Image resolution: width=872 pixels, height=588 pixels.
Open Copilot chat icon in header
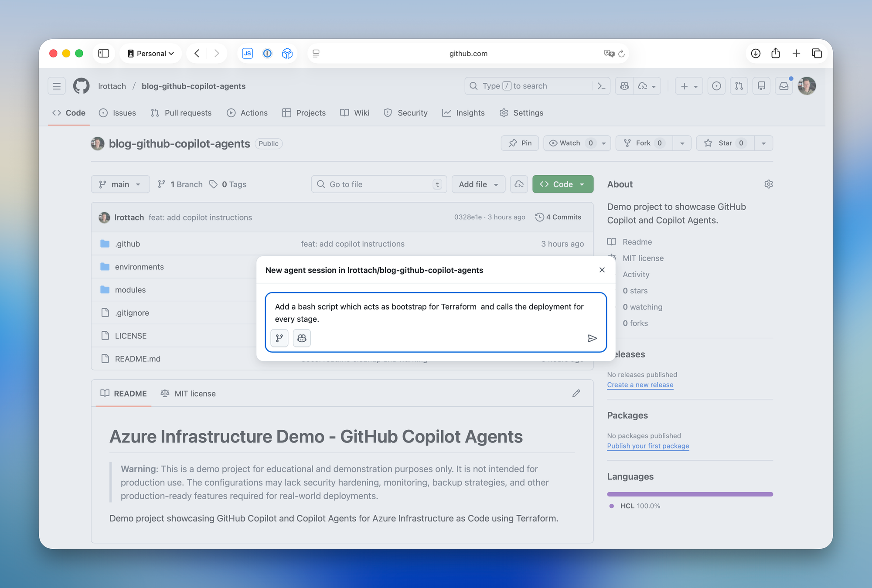point(624,86)
